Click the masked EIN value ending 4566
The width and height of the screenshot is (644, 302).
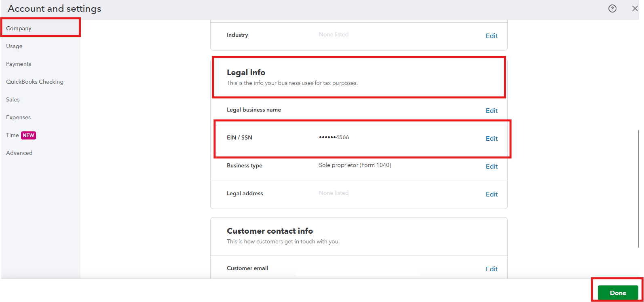pyautogui.click(x=334, y=137)
